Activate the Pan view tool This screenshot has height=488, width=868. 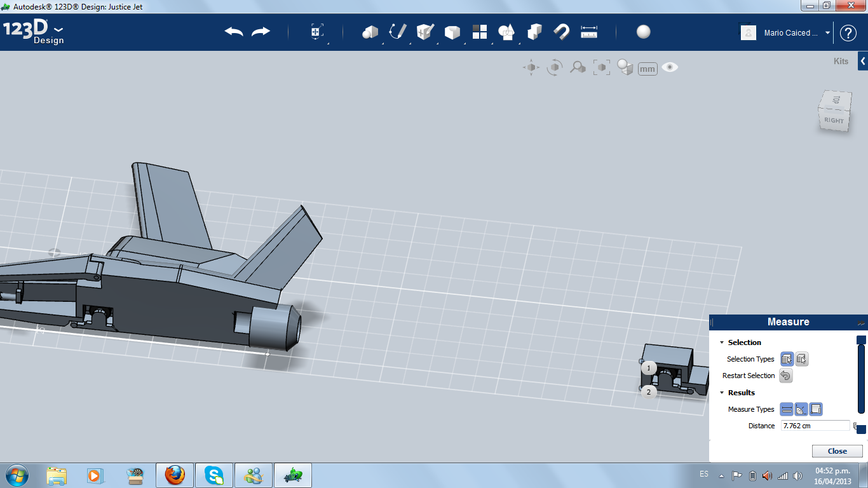[x=531, y=67]
